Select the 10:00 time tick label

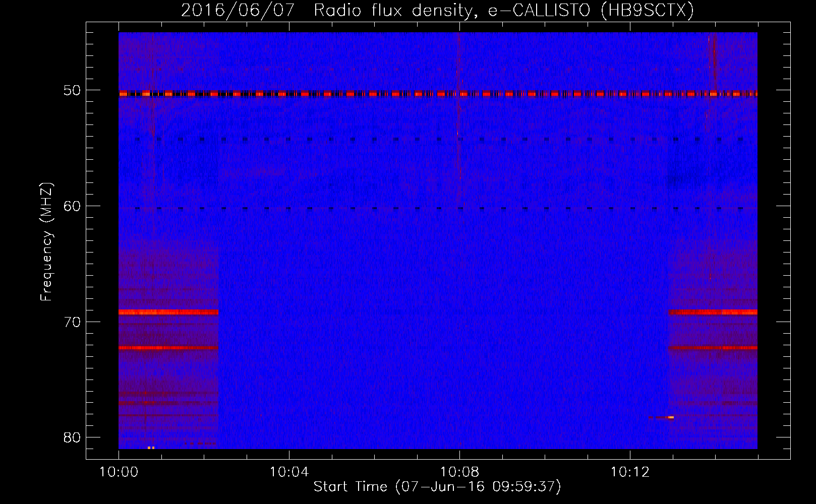pos(119,472)
